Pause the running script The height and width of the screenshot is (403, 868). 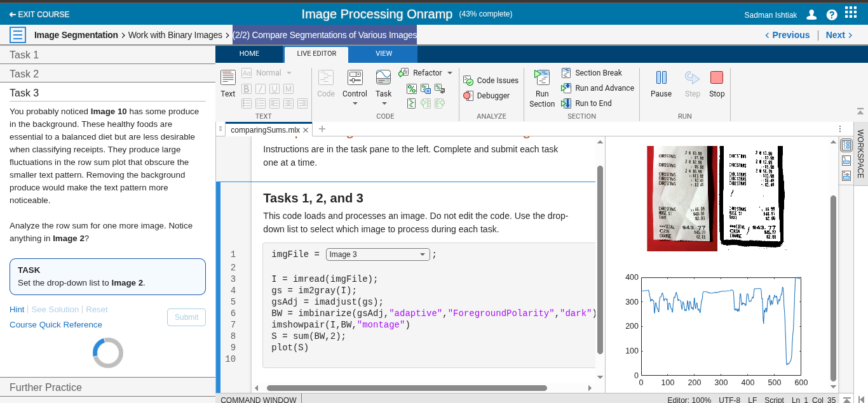661,78
